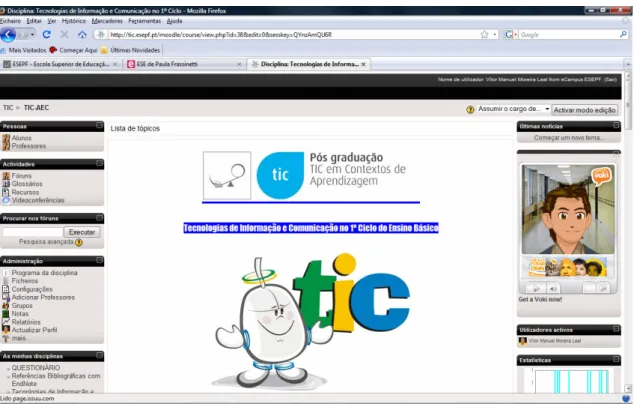Click the Executar search button
This screenshot has height=404, width=634.
tap(82, 232)
